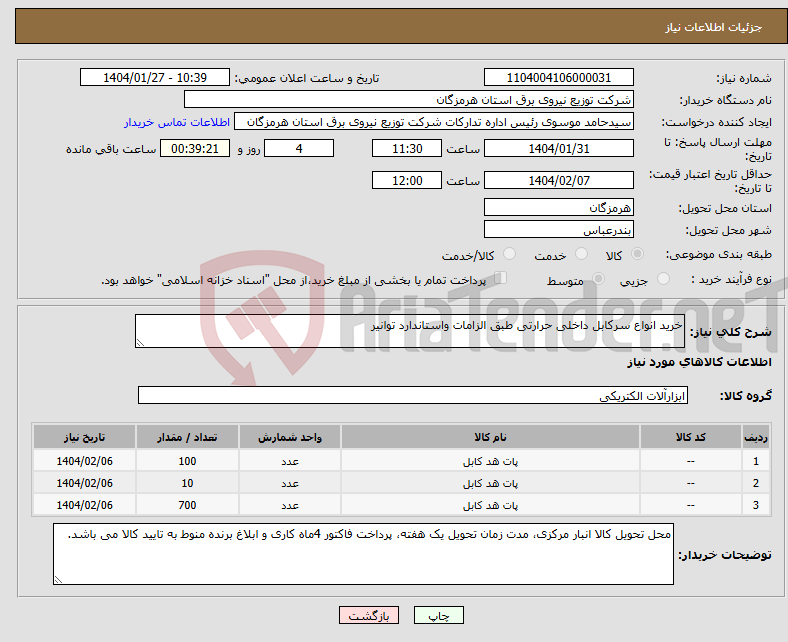788x642 pixels.
Task: Click the response deadline date 1404/01/31
Action: point(558,148)
